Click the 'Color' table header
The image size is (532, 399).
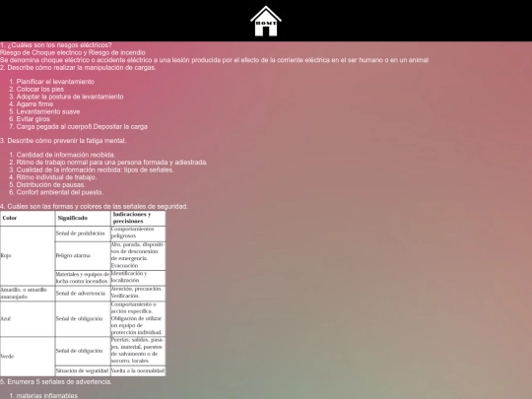[x=28, y=218]
